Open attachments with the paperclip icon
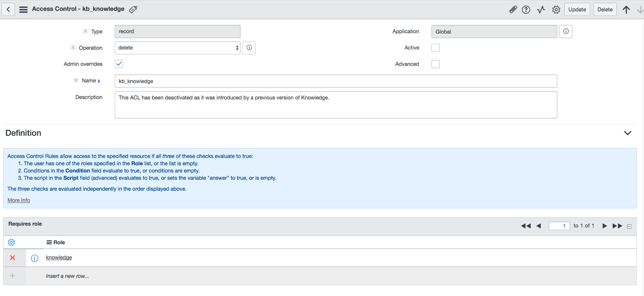The height and width of the screenshot is (296, 644). [513, 10]
